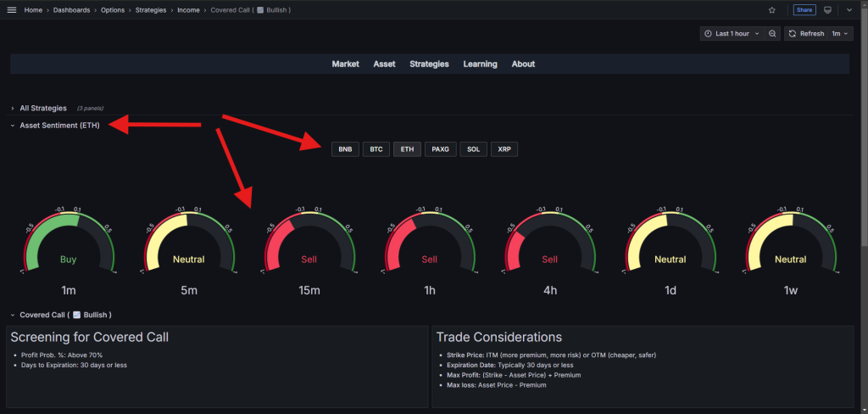The width and height of the screenshot is (868, 414).
Task: Go to Home breadcrumb
Action: (x=33, y=10)
